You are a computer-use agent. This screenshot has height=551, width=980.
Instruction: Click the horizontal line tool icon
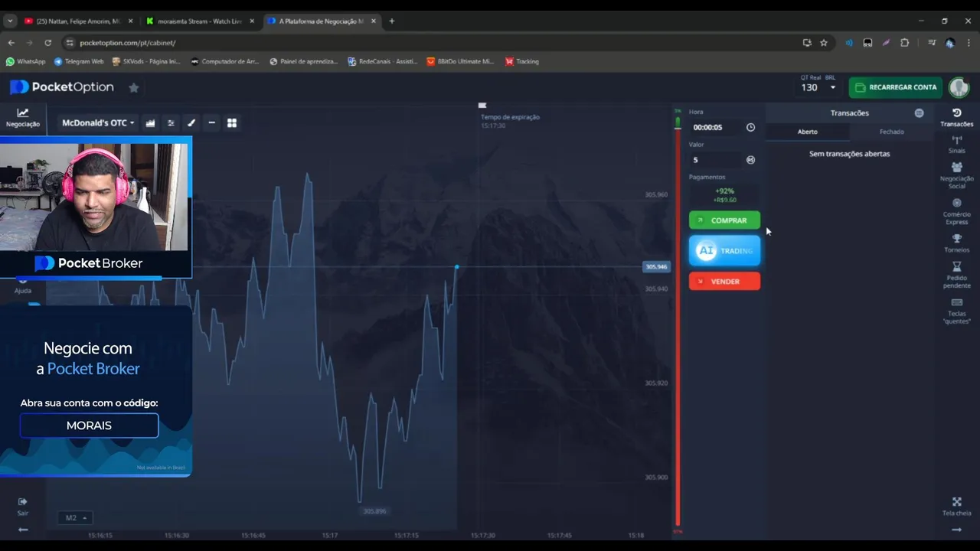[x=211, y=122]
